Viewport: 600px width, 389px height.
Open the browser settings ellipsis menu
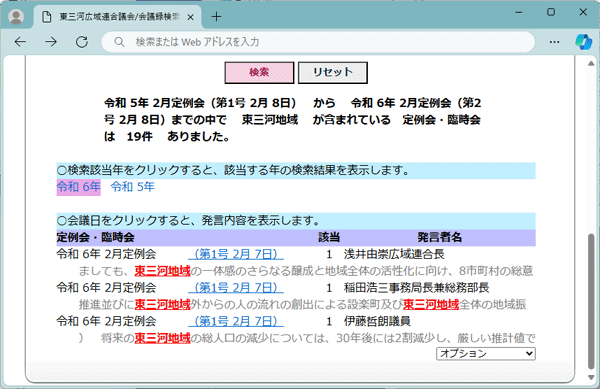coord(554,42)
